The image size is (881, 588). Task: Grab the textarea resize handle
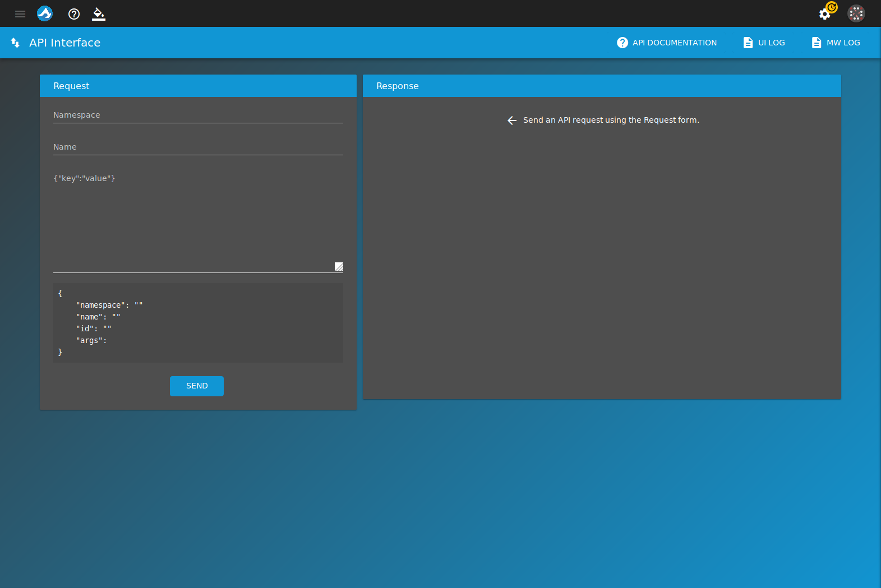[339, 267]
